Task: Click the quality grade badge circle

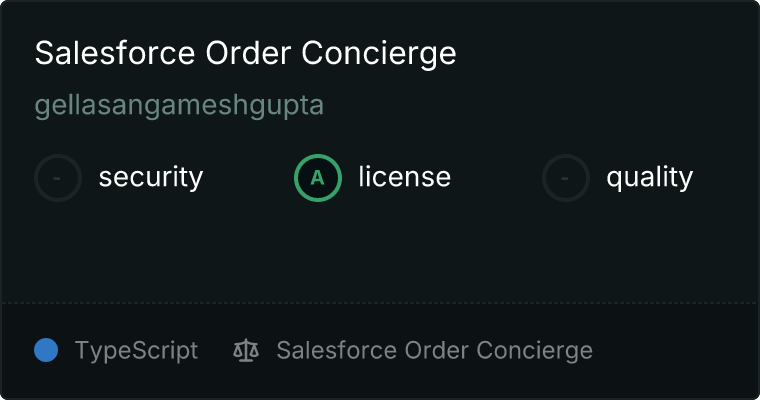Action: pyautogui.click(x=566, y=178)
